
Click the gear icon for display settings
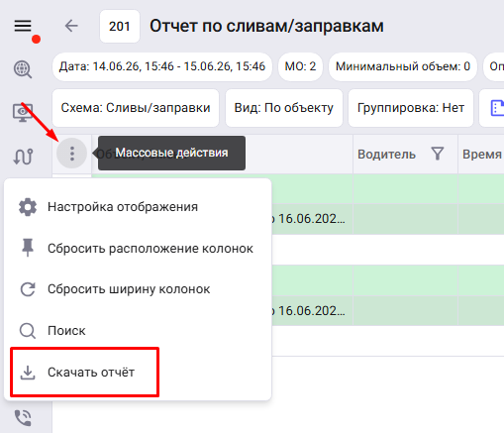coord(28,207)
